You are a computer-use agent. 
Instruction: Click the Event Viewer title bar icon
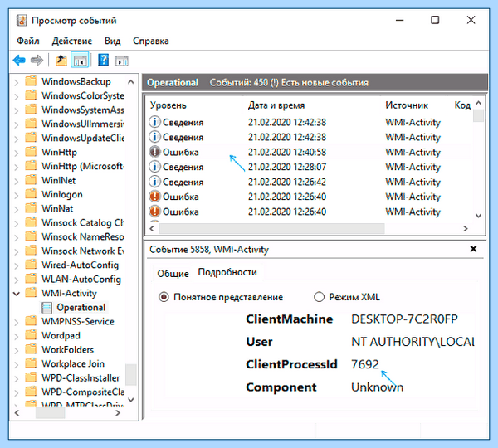tap(22, 20)
